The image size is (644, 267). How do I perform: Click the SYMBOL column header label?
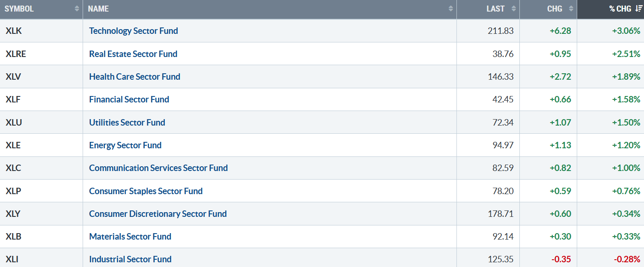[x=19, y=9]
